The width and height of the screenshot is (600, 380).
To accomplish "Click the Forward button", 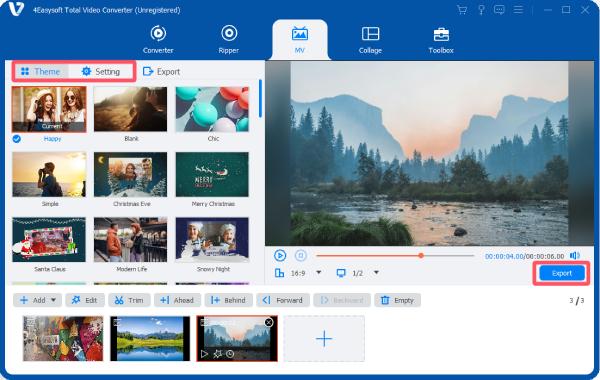I will click(283, 300).
